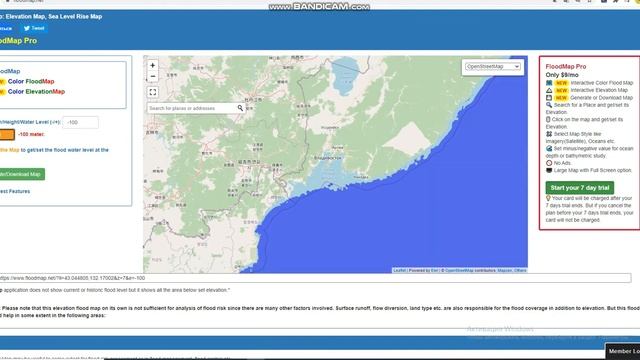Click the Esri attribution link

point(435,270)
